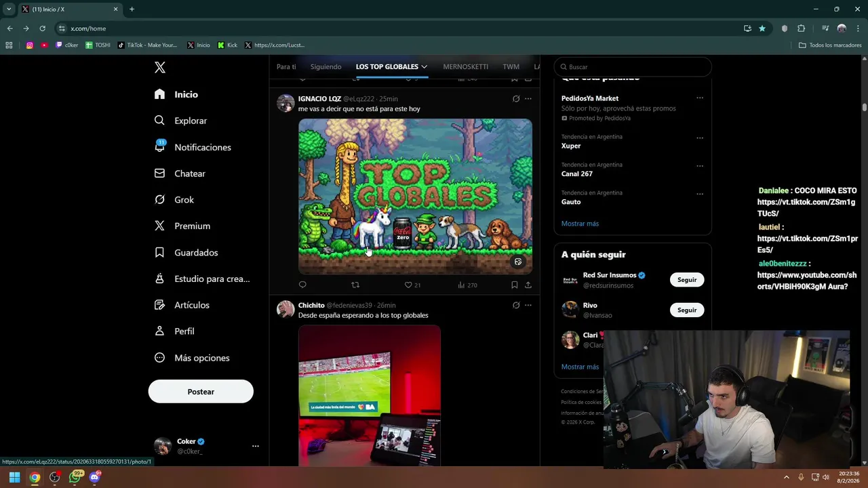This screenshot has height=488, width=868.
Task: Go to Inicio home in sidebar
Action: click(176, 94)
